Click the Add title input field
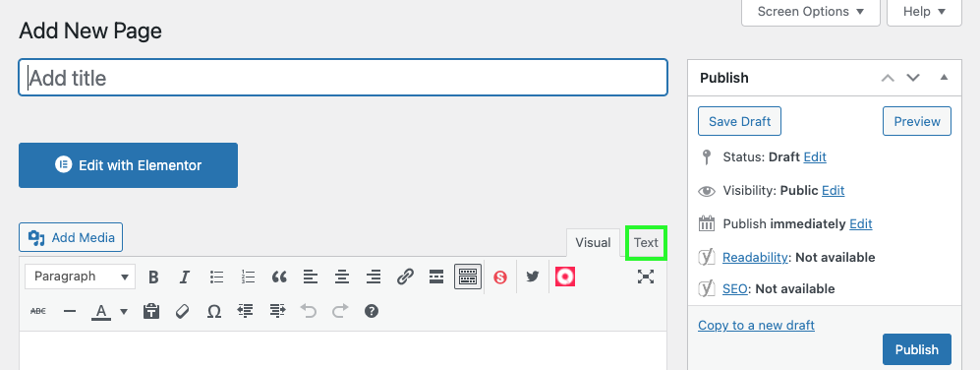 [x=343, y=78]
